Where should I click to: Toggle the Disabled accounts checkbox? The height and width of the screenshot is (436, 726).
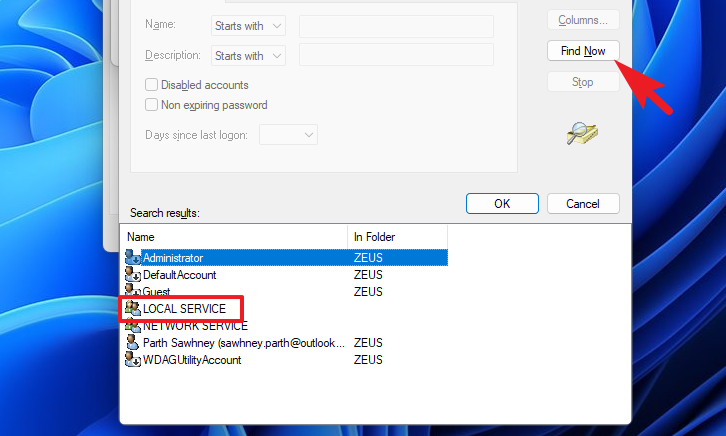[x=151, y=85]
